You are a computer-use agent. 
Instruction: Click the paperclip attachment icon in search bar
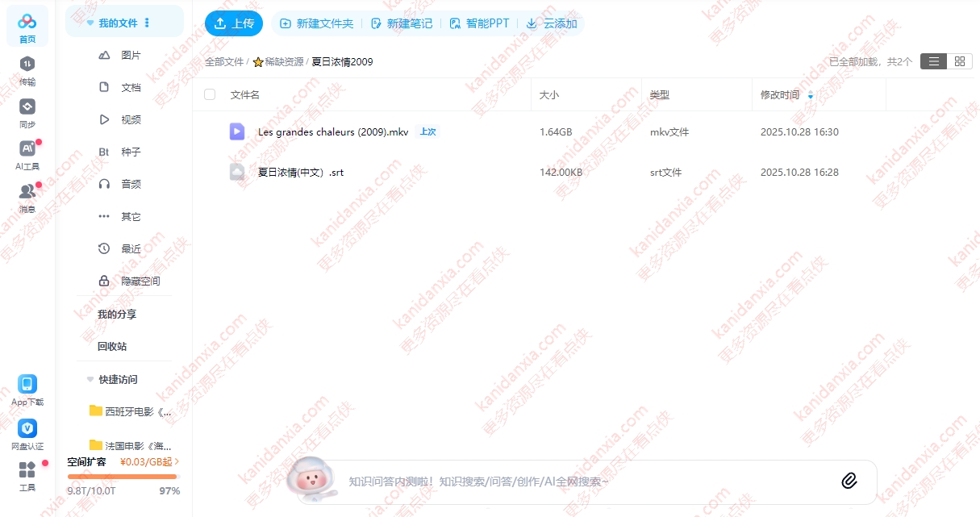[849, 481]
